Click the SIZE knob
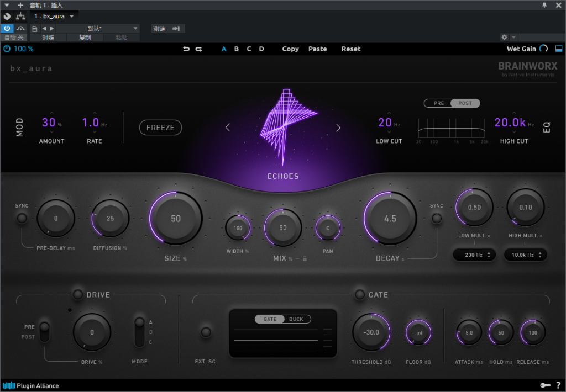 pos(176,218)
